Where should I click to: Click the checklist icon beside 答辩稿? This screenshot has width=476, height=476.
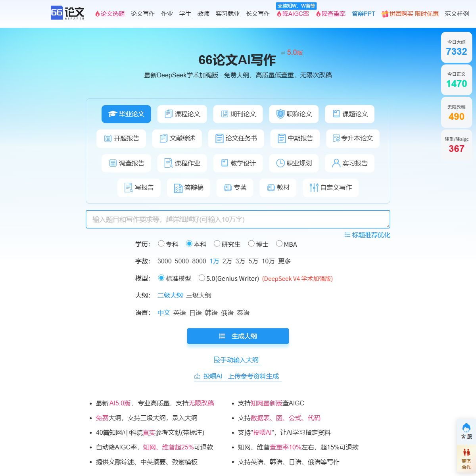pyautogui.click(x=178, y=188)
